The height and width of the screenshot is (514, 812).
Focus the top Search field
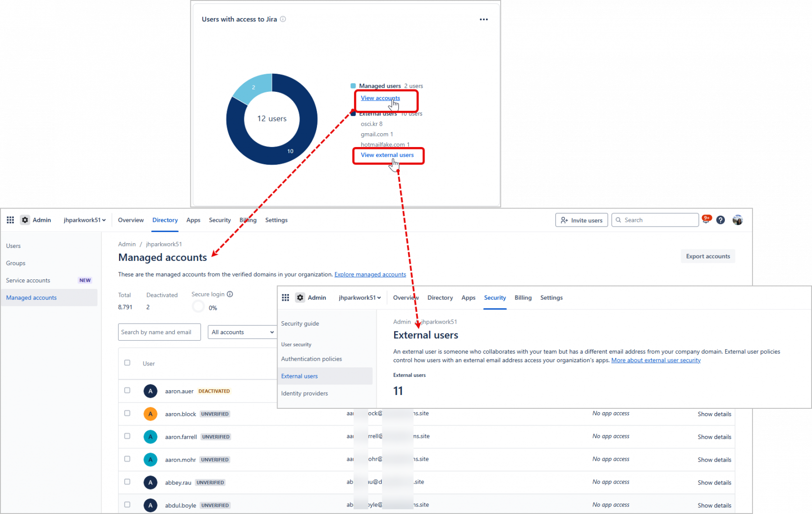pos(655,220)
